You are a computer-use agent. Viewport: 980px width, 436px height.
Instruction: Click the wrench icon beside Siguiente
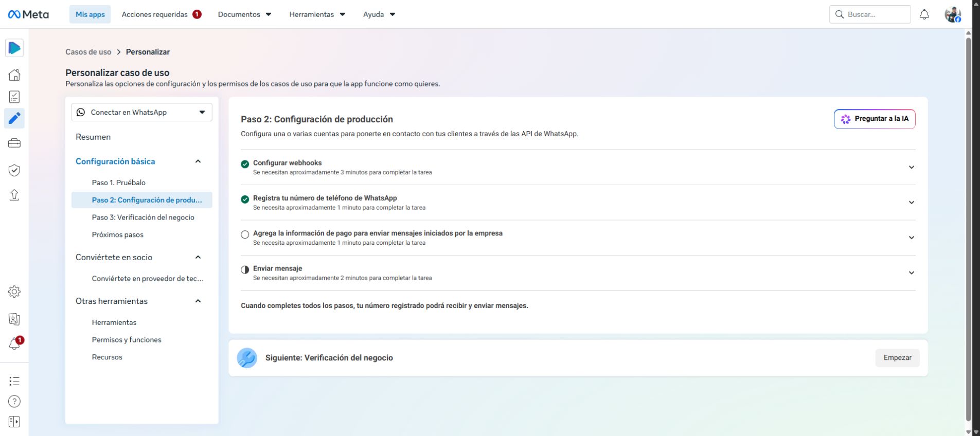(247, 358)
